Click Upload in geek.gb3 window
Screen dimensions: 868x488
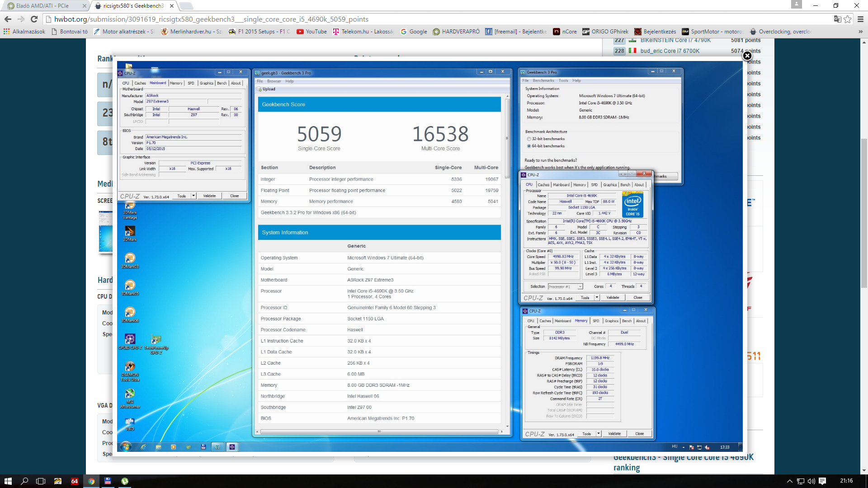267,89
